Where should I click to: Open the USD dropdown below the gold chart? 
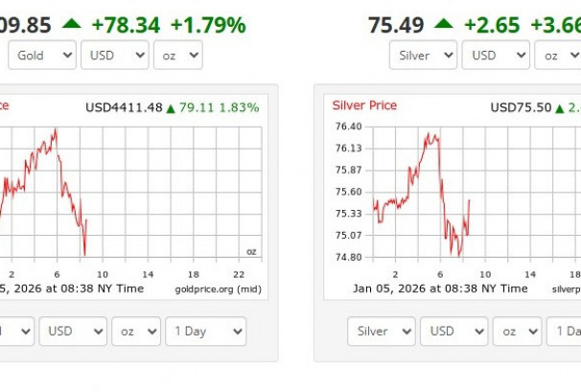tap(73, 332)
